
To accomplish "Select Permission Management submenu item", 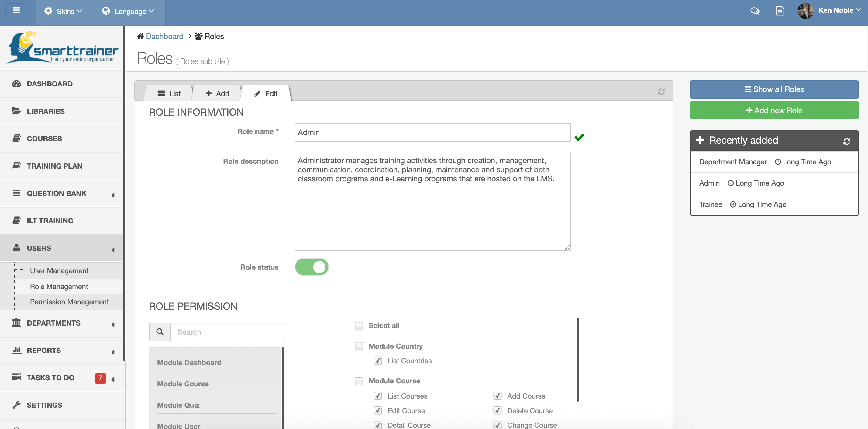I will tap(69, 302).
